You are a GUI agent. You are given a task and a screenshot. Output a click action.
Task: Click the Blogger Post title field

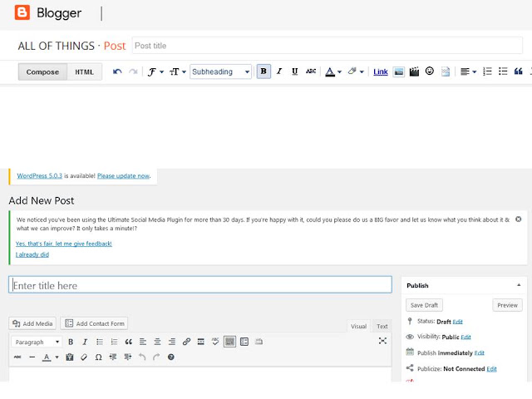327,46
